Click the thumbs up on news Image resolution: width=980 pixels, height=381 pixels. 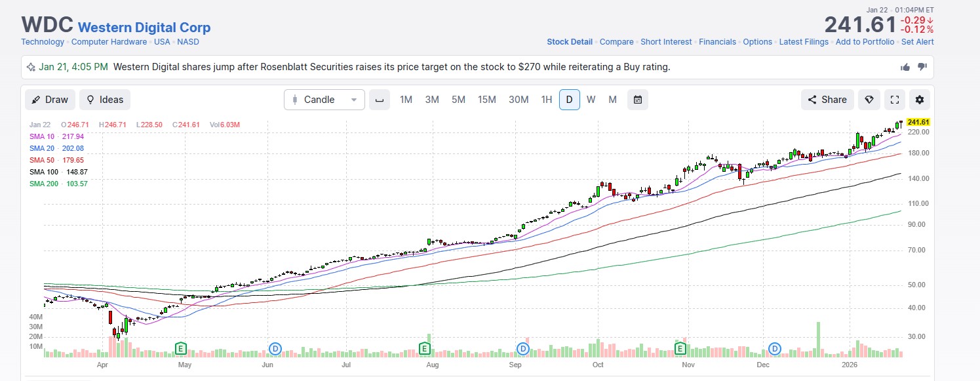pos(905,67)
